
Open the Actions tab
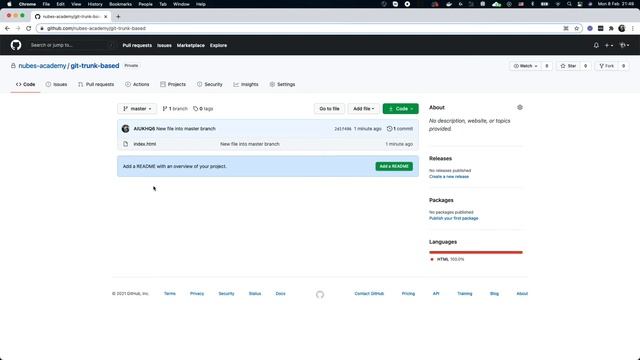click(137, 84)
